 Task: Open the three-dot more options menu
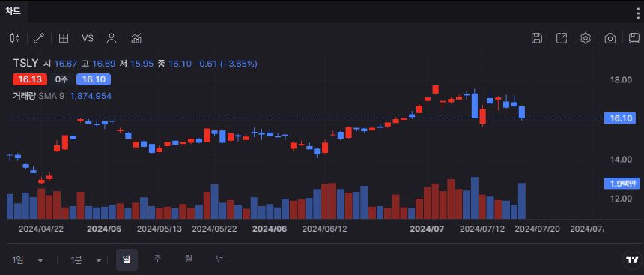637,13
